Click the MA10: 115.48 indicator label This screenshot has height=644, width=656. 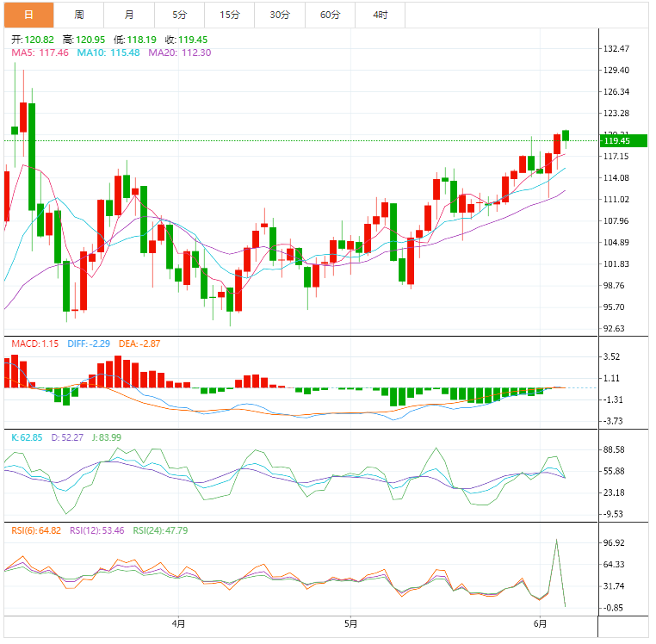[x=108, y=53]
